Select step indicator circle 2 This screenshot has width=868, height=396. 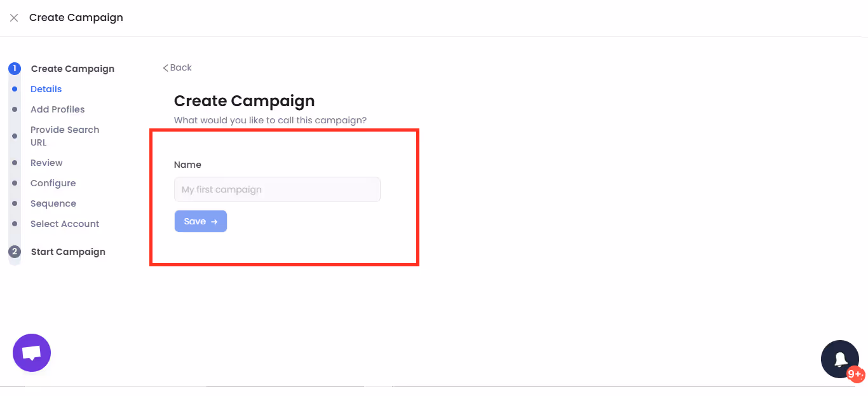pyautogui.click(x=14, y=251)
